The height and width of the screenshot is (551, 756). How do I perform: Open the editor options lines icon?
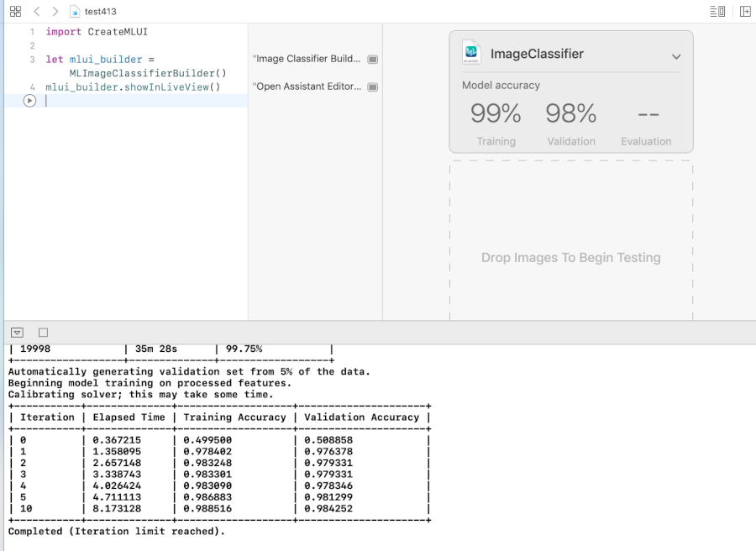pyautogui.click(x=717, y=11)
